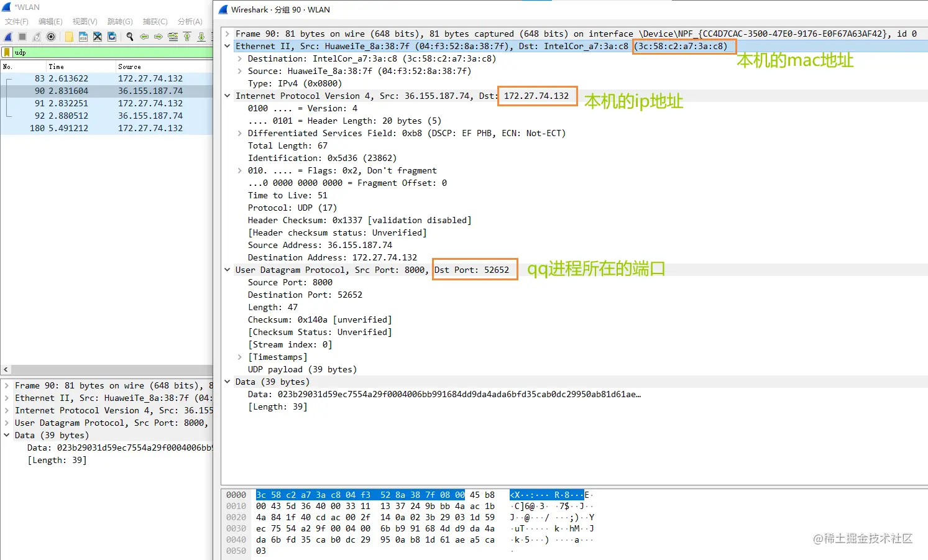Viewport: 928px width, 560px height.
Task: Select Header Checksum: 0x1337 line
Action: [x=359, y=220]
